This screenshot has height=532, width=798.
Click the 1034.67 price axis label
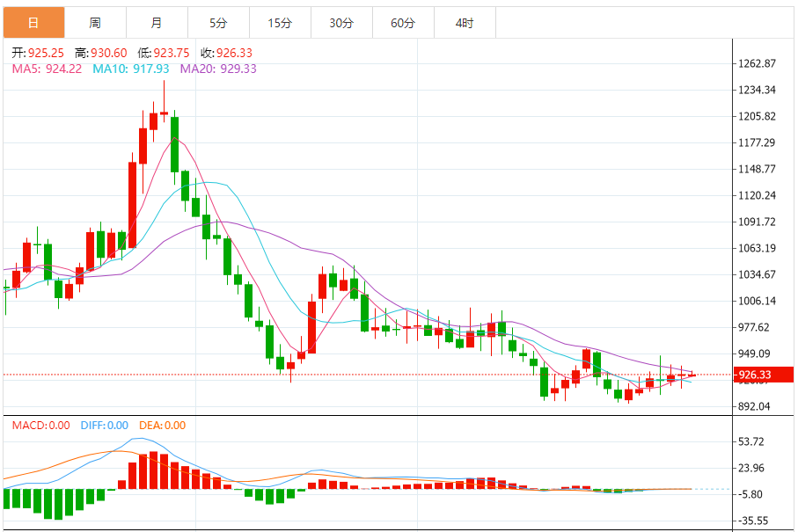(x=758, y=274)
